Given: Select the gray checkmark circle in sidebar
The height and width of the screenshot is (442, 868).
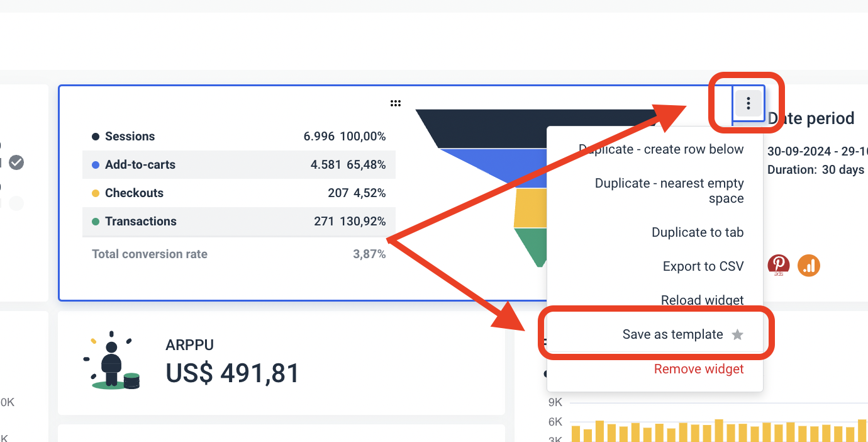Looking at the screenshot, I should tap(16, 162).
